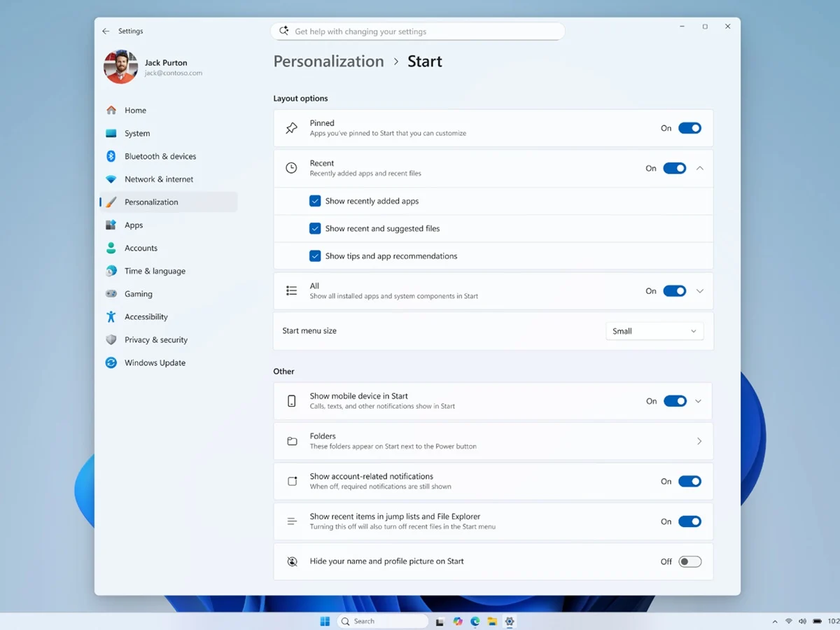Turn off Show mobile device in Start
This screenshot has height=630, width=840.
(x=675, y=401)
